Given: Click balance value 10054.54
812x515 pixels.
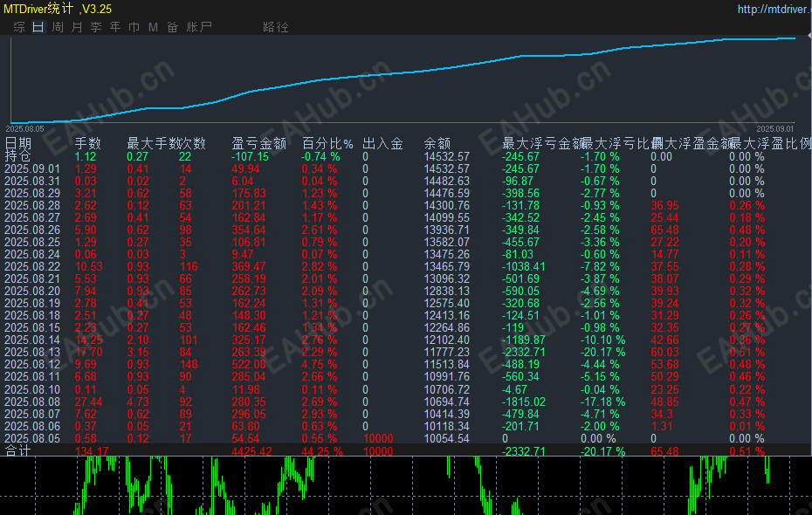Looking at the screenshot, I should (446, 438).
